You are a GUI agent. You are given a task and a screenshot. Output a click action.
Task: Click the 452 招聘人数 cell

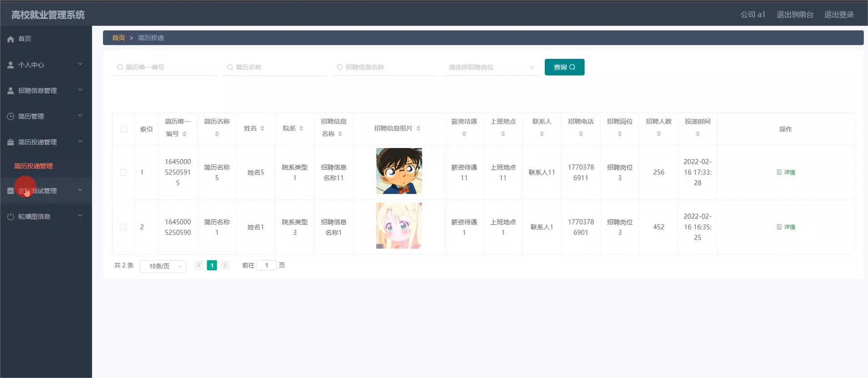click(658, 227)
